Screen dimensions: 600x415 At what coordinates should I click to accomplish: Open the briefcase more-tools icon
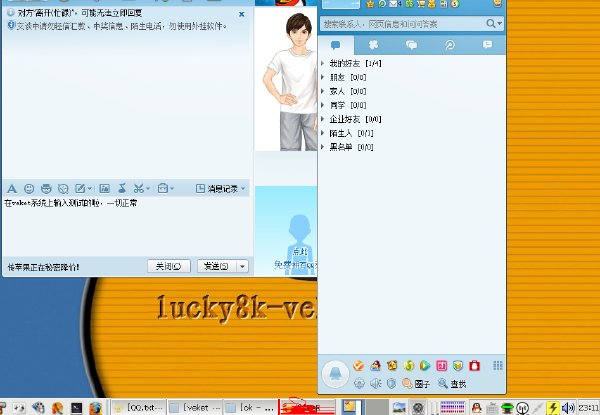(x=163, y=188)
